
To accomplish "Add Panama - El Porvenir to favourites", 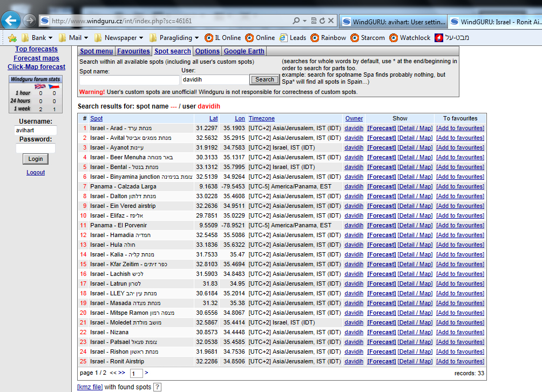I will pos(460,225).
